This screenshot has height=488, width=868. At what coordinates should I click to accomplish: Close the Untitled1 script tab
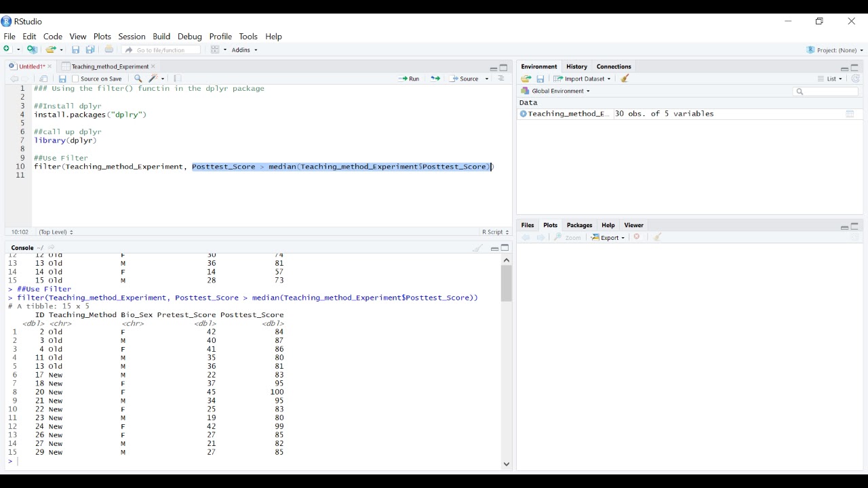point(50,66)
